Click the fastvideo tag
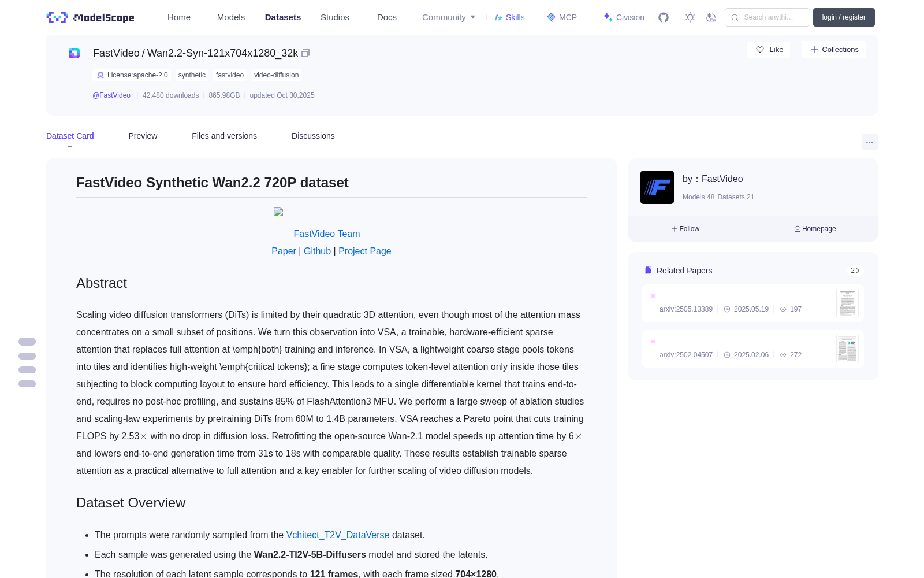This screenshot has height=578, width=924. (x=230, y=75)
